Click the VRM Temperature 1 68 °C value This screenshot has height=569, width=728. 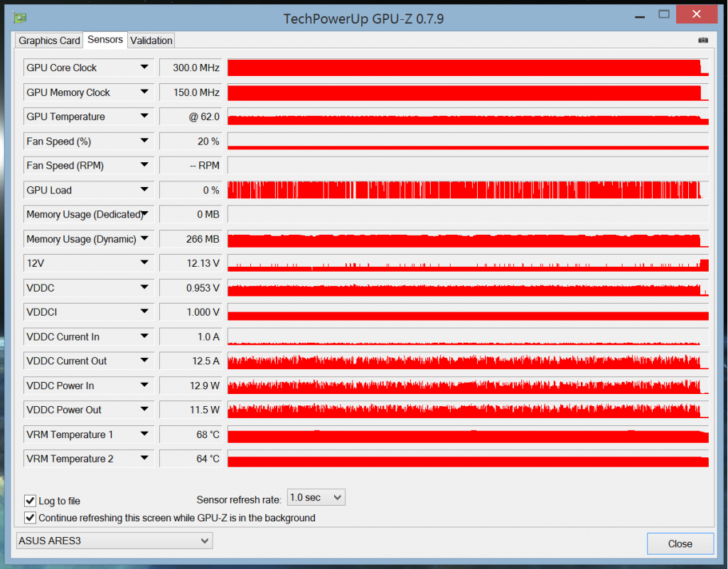[x=191, y=435]
